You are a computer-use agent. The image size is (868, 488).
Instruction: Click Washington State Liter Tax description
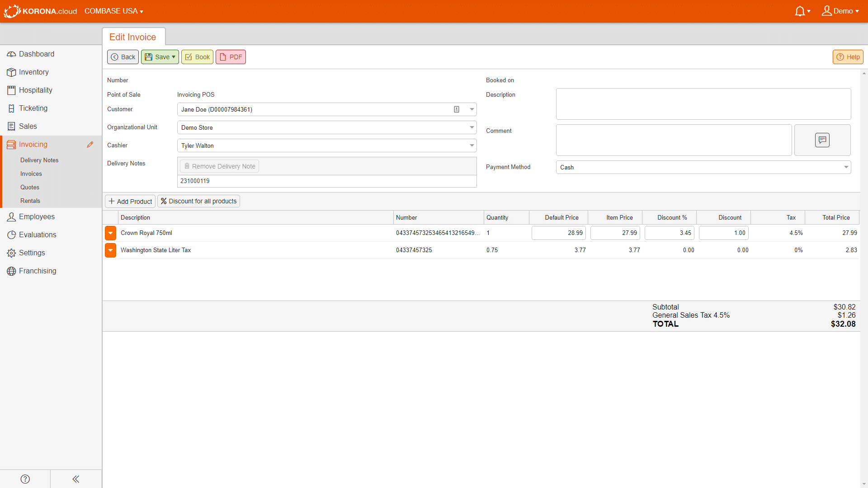pos(156,250)
